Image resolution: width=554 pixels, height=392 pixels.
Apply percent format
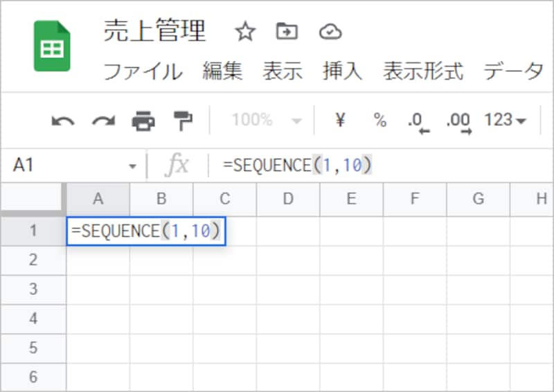380,120
